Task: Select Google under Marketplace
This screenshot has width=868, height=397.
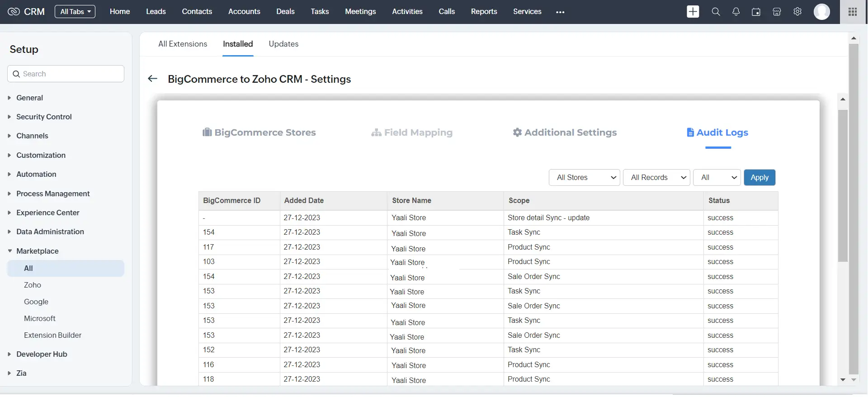Action: [36, 302]
